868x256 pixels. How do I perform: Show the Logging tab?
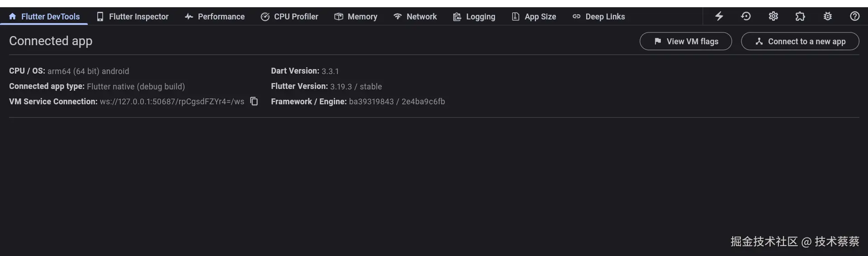pyautogui.click(x=474, y=17)
